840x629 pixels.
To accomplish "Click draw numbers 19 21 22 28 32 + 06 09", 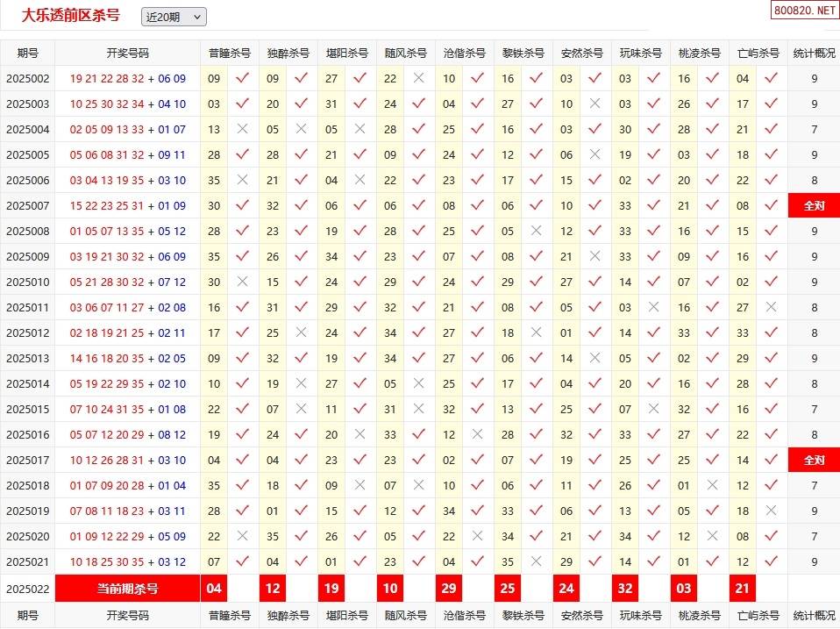I will coord(127,79).
